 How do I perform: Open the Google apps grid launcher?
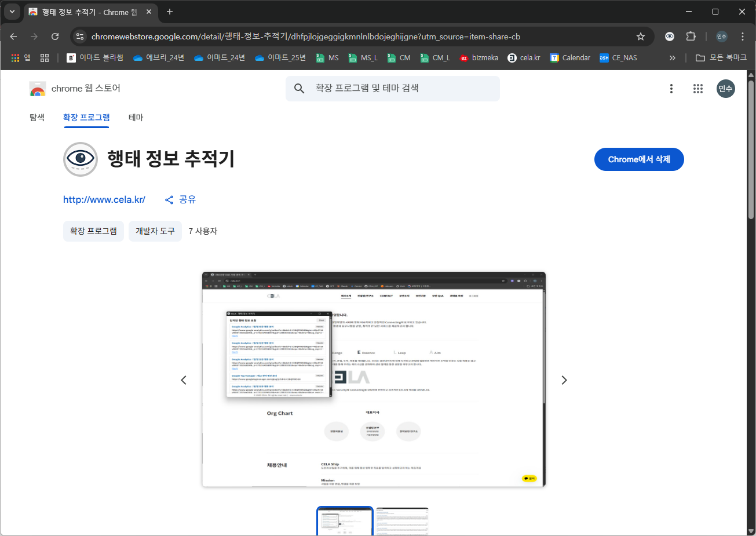point(698,89)
